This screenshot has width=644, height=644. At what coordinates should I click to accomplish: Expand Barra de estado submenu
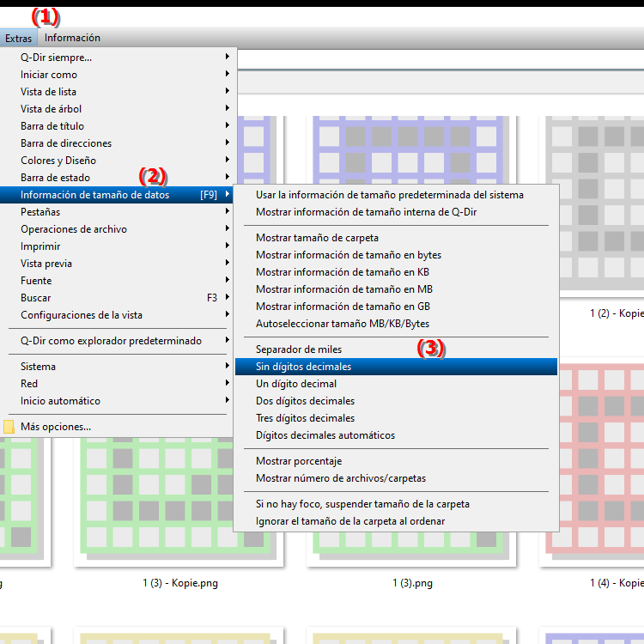point(118,178)
